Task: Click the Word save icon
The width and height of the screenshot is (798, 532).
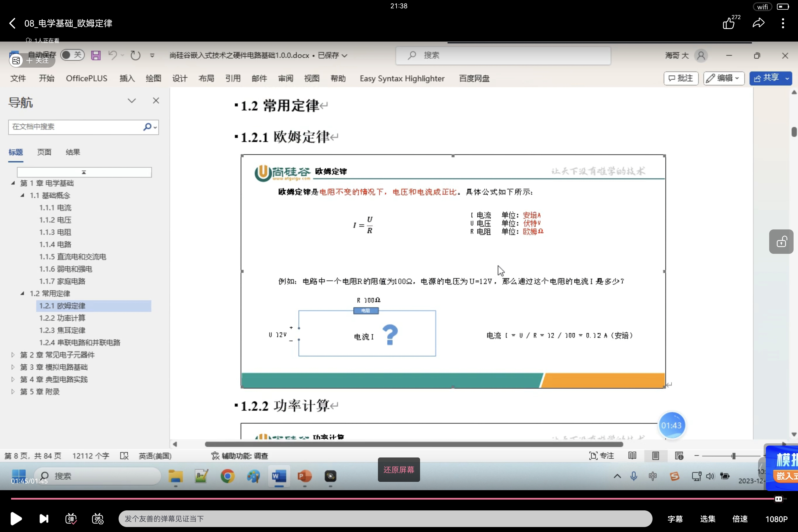Action: point(96,55)
